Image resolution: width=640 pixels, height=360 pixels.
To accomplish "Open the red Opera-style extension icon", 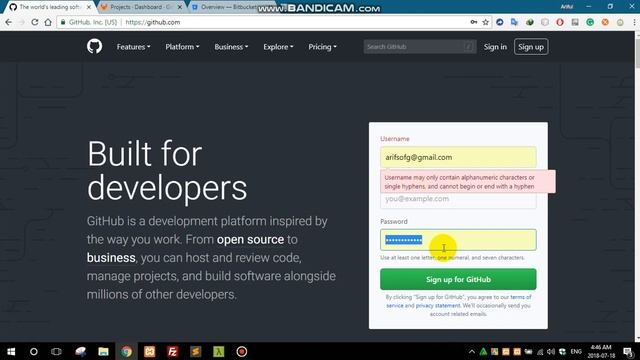I will tap(560, 22).
